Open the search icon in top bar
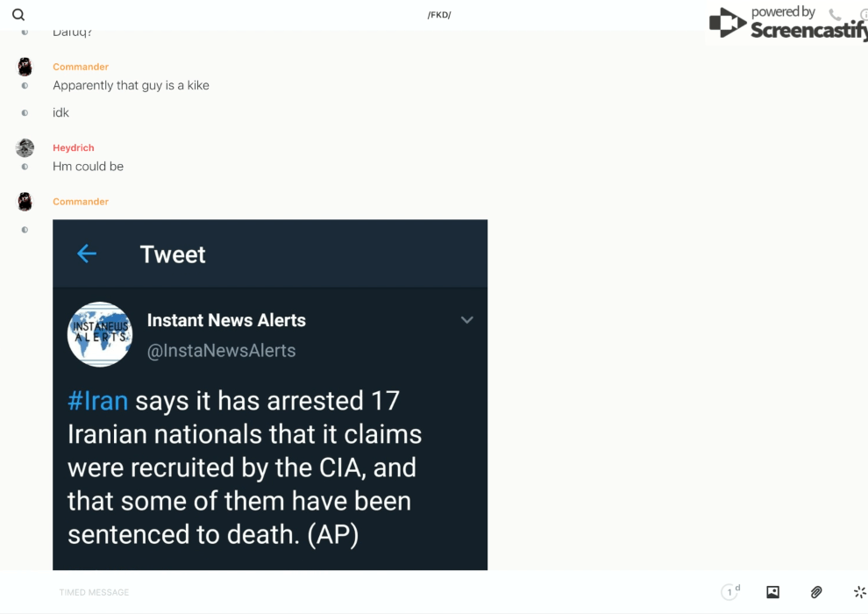 click(18, 15)
